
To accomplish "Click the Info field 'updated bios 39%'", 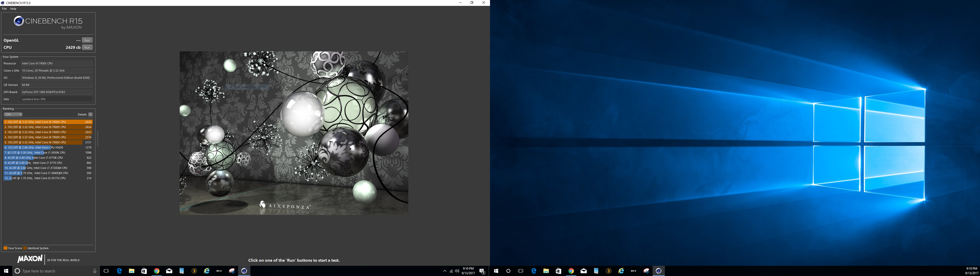I will pyautogui.click(x=57, y=99).
